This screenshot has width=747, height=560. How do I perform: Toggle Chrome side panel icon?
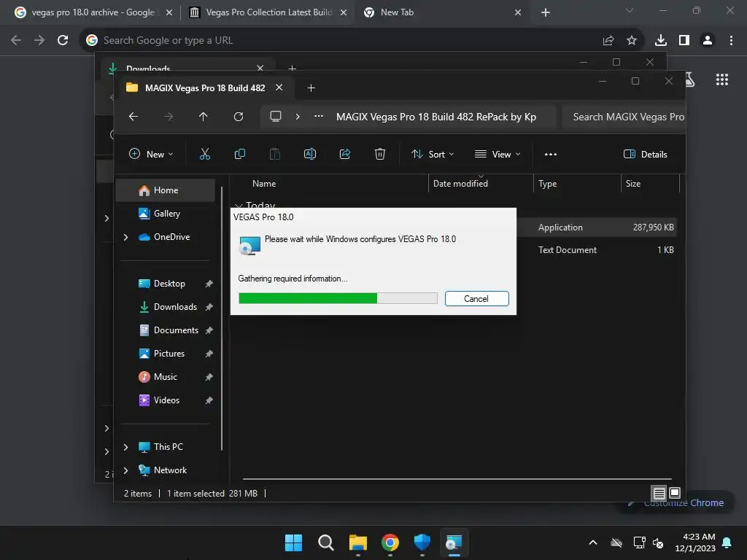coord(684,41)
